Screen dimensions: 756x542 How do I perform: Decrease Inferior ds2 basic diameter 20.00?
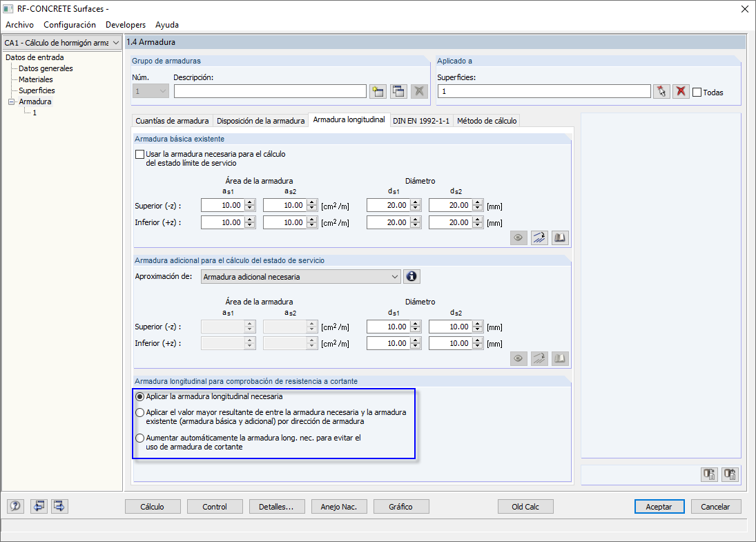[x=477, y=225]
